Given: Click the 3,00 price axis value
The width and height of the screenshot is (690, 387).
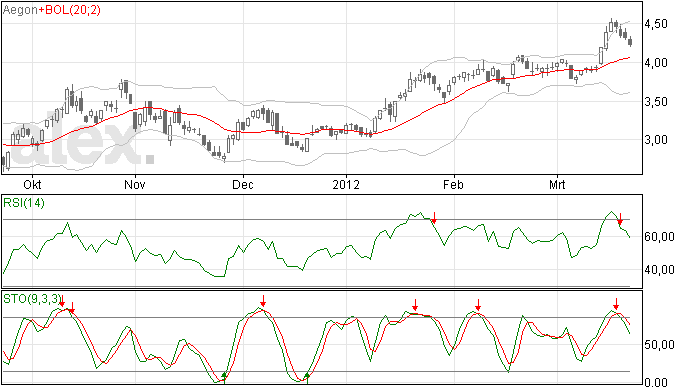Looking at the screenshot, I should (x=656, y=140).
